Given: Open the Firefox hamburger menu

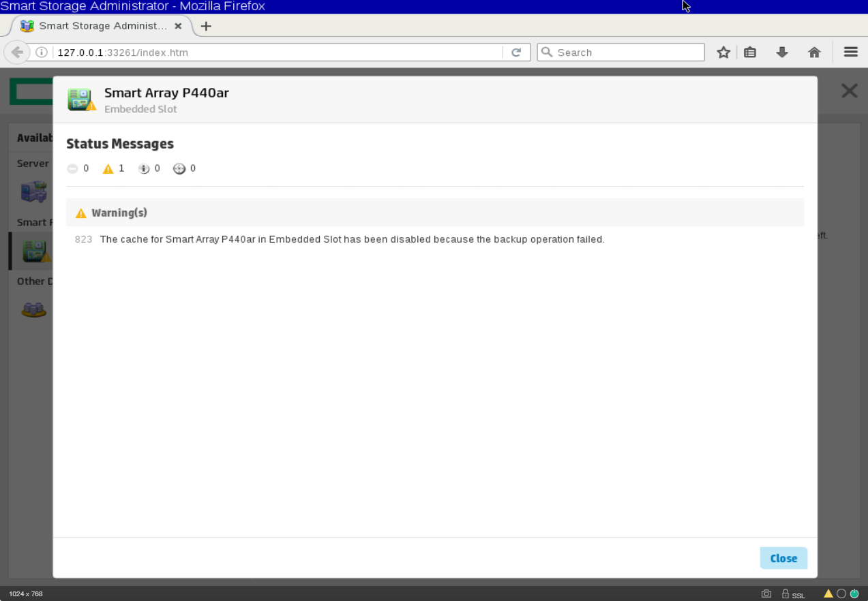Looking at the screenshot, I should coord(850,52).
